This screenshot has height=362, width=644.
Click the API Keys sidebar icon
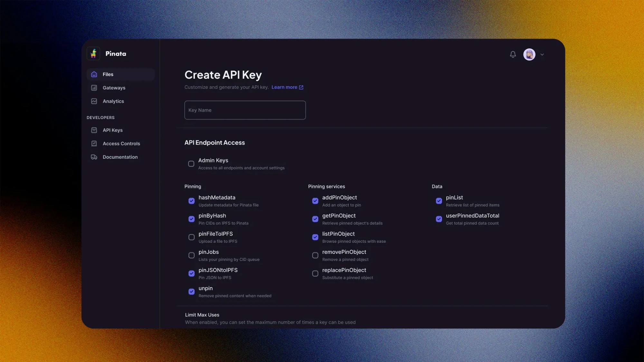(94, 130)
